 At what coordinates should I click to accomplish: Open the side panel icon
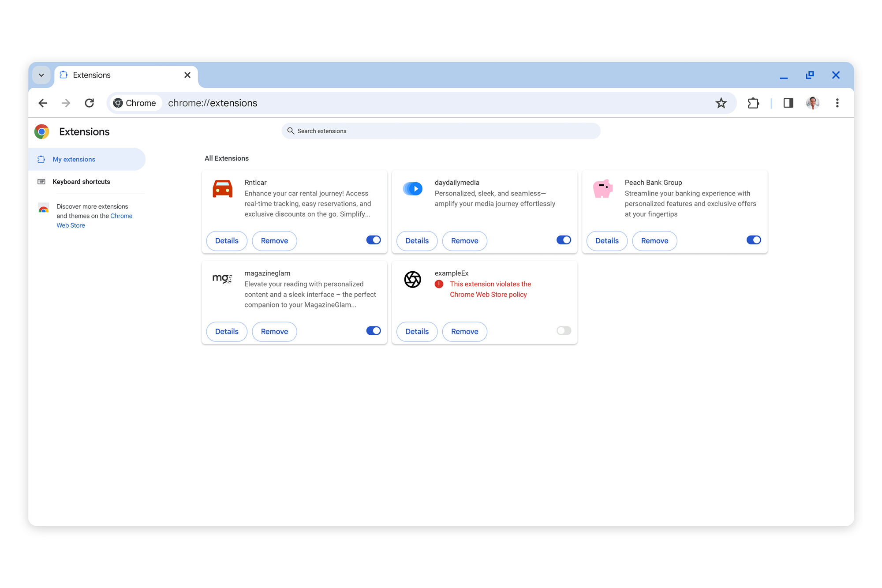pos(788,103)
